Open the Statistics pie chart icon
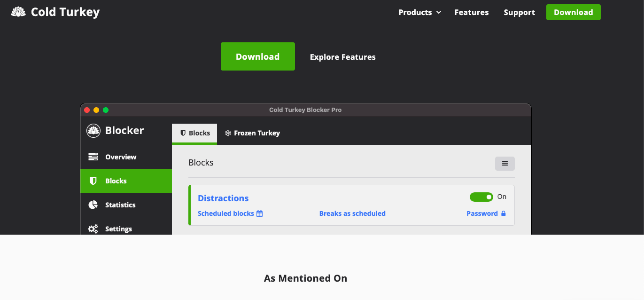This screenshot has height=300, width=644. 93,205
